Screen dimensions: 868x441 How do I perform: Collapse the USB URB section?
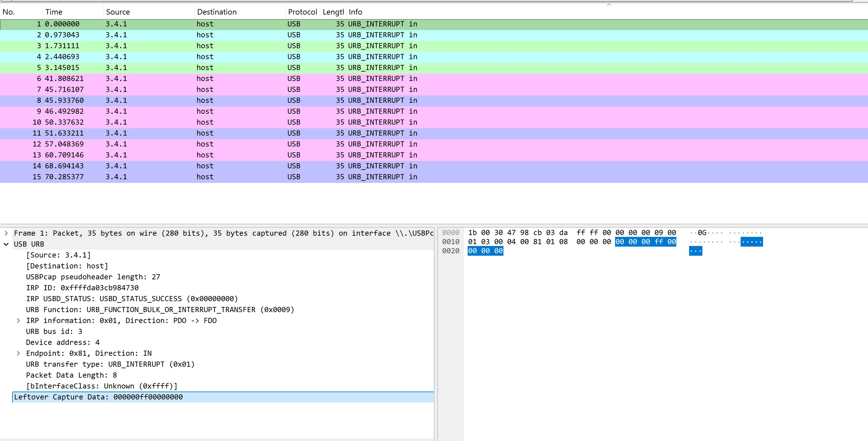tap(6, 244)
